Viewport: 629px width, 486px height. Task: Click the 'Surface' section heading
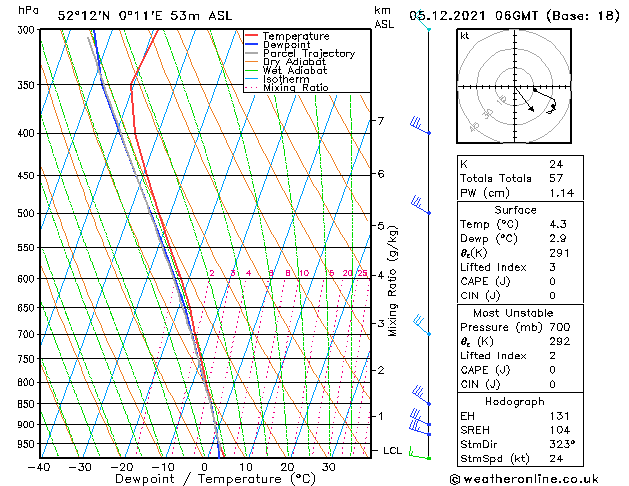coord(515,210)
